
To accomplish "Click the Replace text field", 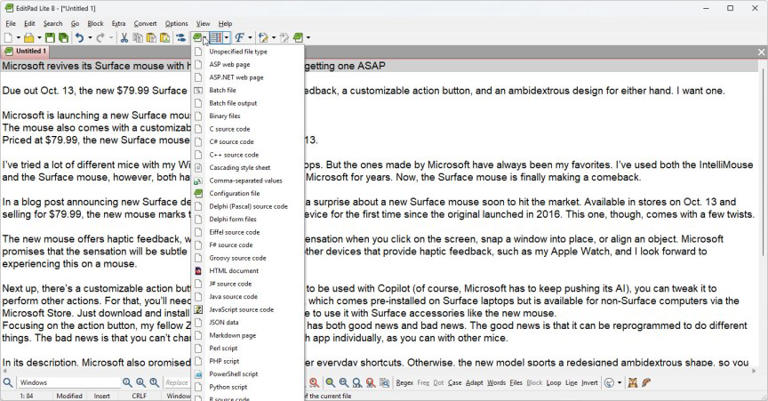I will pyautogui.click(x=177, y=382).
